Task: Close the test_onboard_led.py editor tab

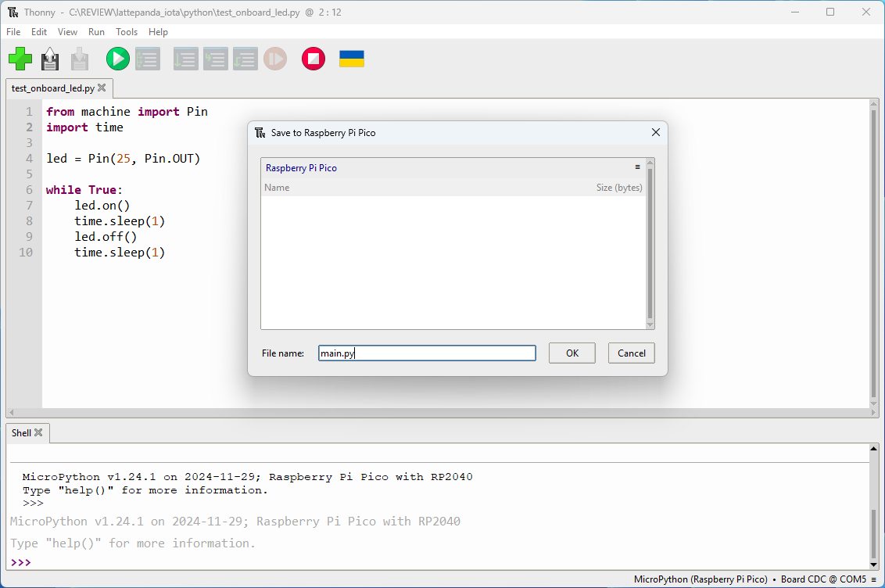Action: pyautogui.click(x=102, y=88)
